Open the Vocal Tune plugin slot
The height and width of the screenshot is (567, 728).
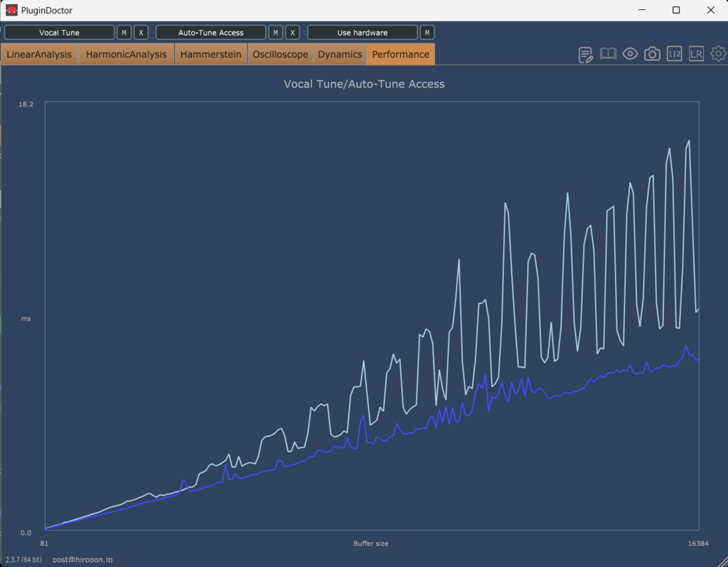[x=60, y=33]
